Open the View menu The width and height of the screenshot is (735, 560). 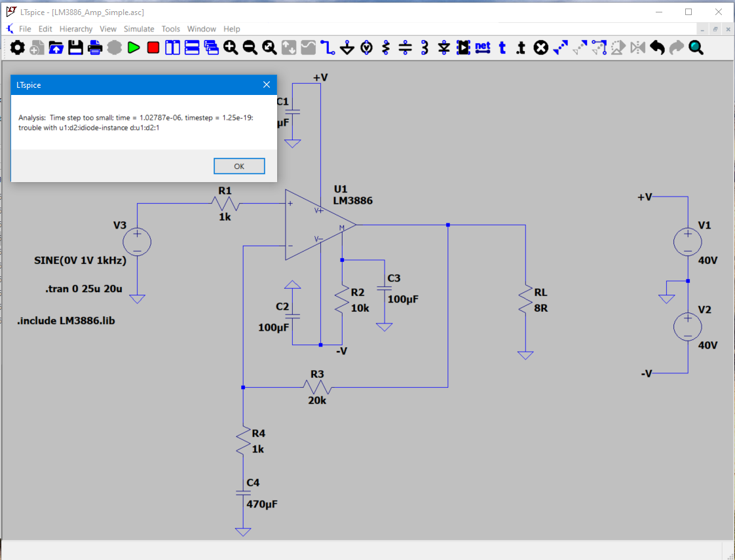(108, 29)
